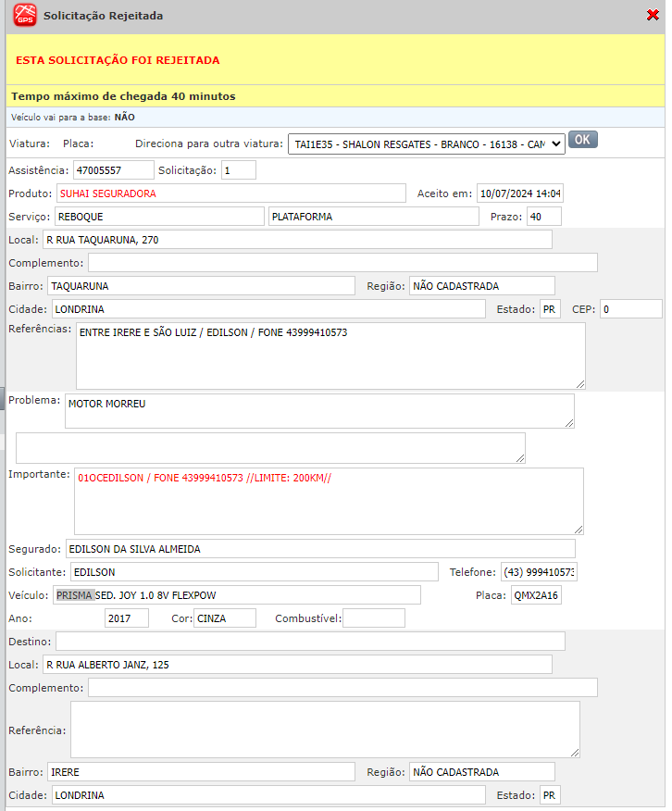Select the Segurado name field
672x811 pixels.
click(319, 549)
